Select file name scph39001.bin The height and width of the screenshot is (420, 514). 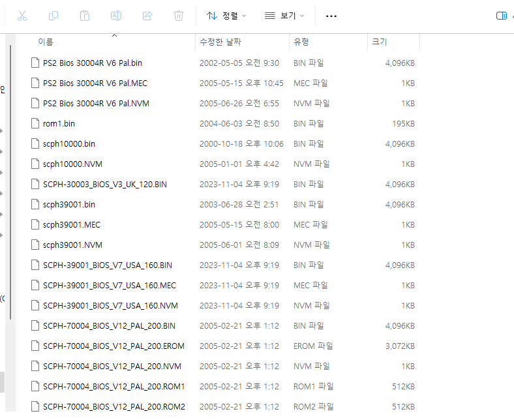tap(69, 204)
